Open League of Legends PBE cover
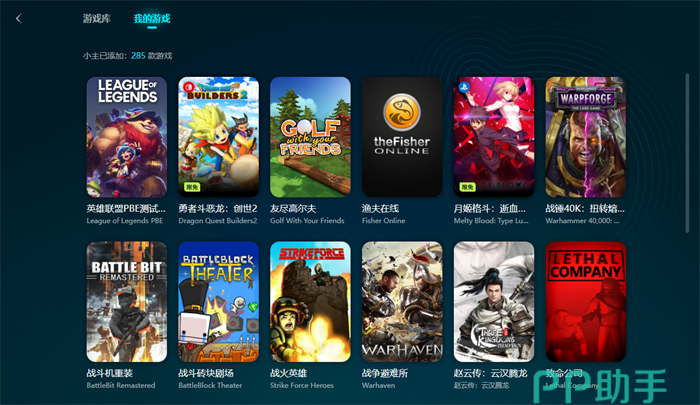The height and width of the screenshot is (405, 700). click(x=127, y=137)
